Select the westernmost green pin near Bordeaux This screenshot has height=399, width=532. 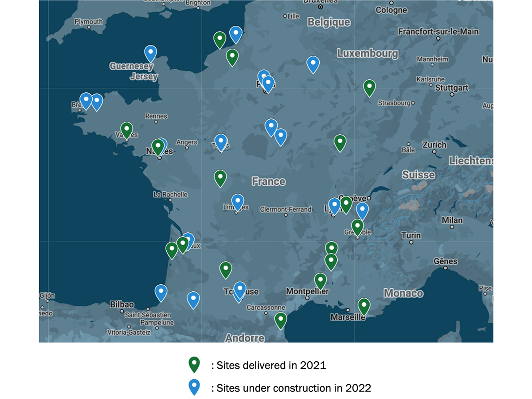point(172,250)
